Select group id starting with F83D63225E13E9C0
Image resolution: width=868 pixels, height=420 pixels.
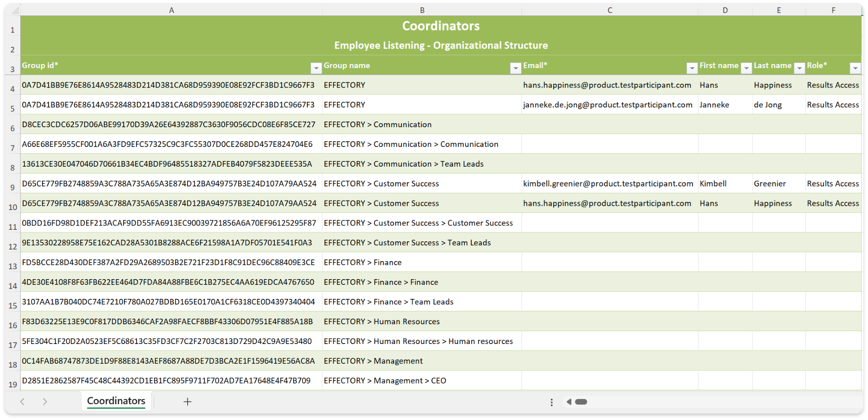(171, 322)
